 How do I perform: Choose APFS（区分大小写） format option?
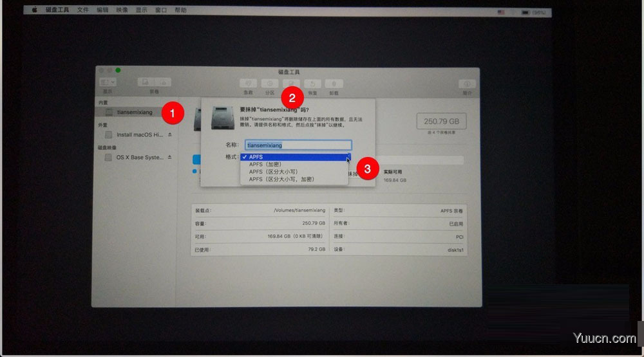click(294, 172)
